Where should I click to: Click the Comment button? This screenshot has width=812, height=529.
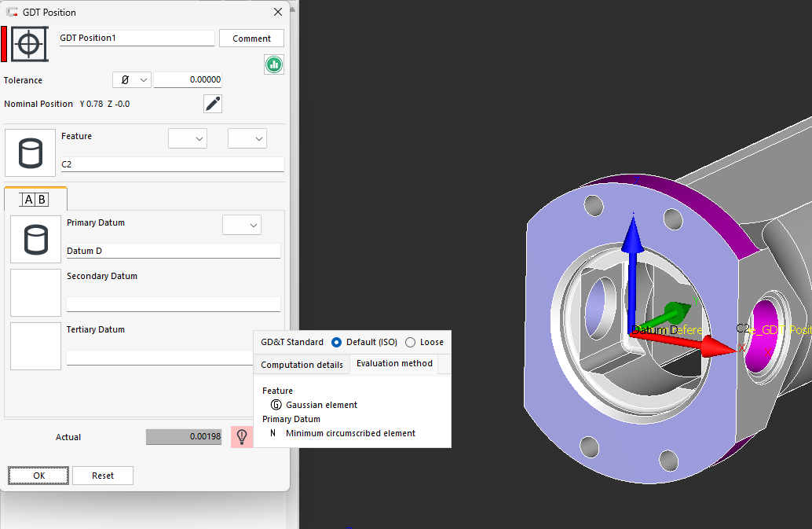(251, 39)
